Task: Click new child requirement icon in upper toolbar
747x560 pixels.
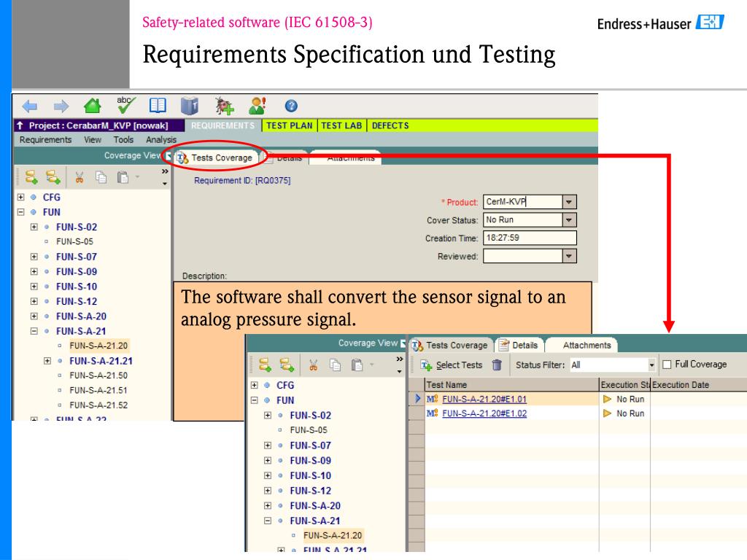Action: [x=53, y=178]
